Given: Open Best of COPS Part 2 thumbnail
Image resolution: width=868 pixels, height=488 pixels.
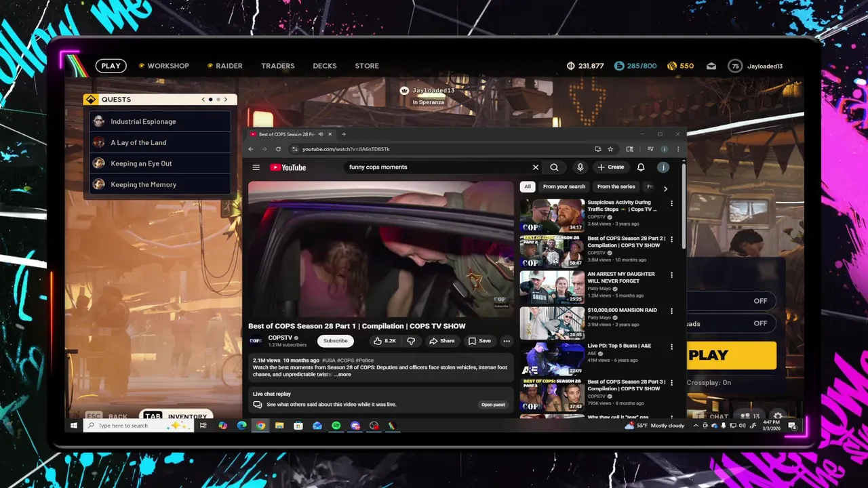Looking at the screenshot, I should [x=552, y=251].
